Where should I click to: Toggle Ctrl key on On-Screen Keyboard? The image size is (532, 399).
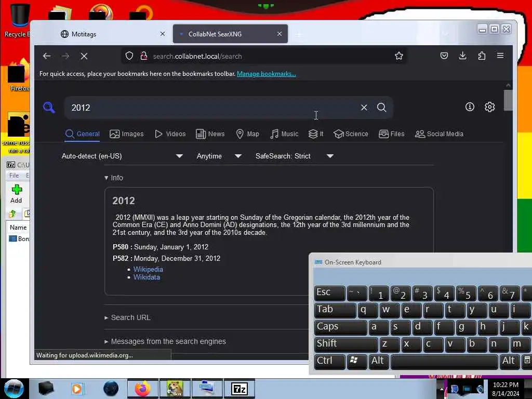tap(330, 362)
